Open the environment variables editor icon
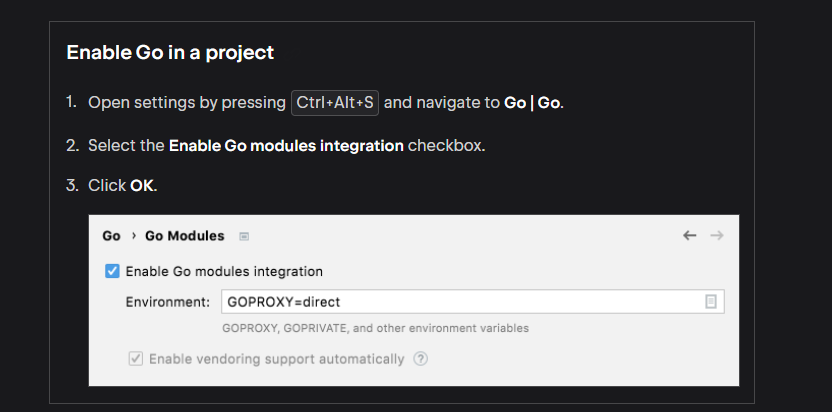 tap(711, 301)
